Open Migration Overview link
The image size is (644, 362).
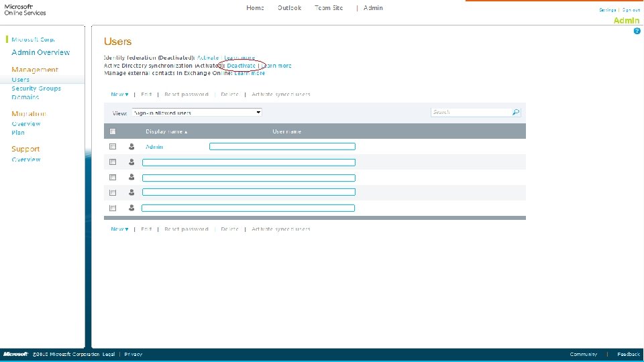click(x=26, y=124)
